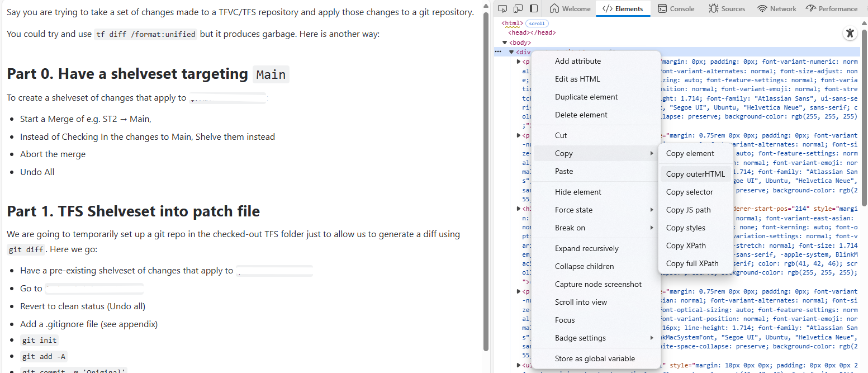Click the bug icon on the Sources tab
868x373 pixels.
(713, 8)
